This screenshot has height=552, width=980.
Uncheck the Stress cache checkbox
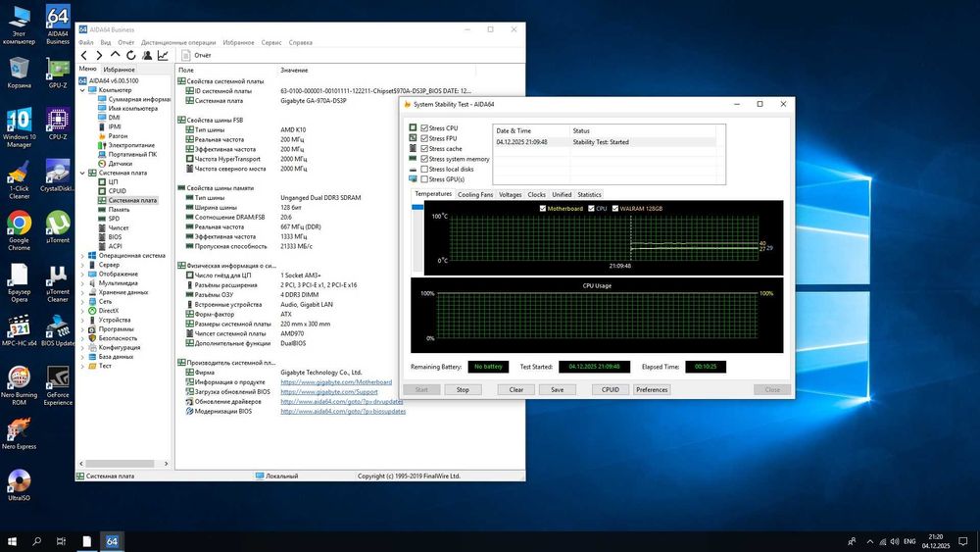[x=424, y=149]
